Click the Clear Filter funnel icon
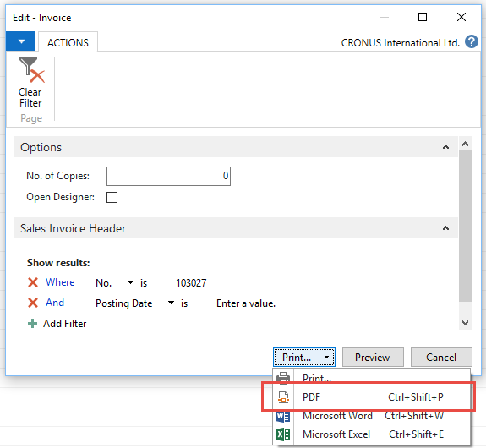 point(31,70)
